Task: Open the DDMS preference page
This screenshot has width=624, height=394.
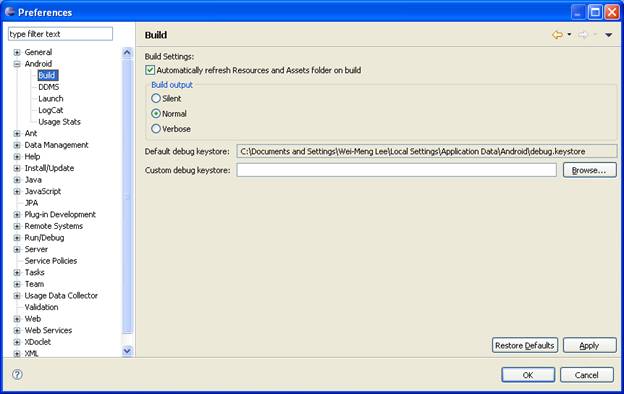Action: click(x=49, y=87)
